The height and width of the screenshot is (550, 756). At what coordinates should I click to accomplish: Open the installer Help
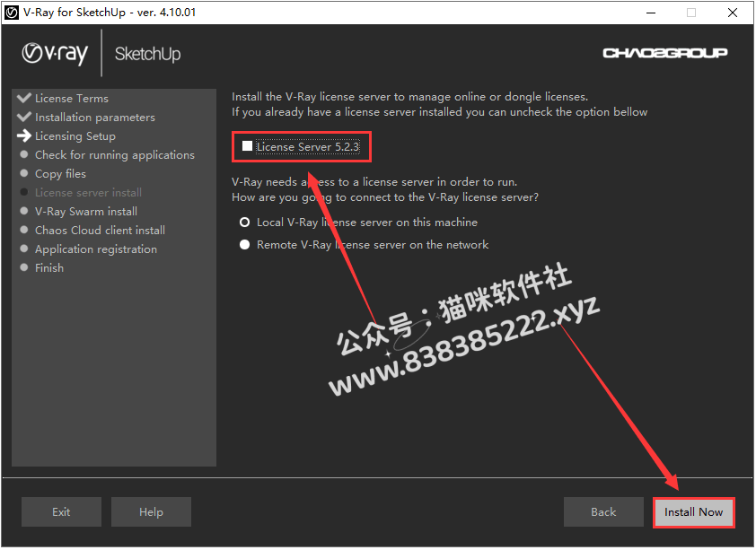point(151,512)
